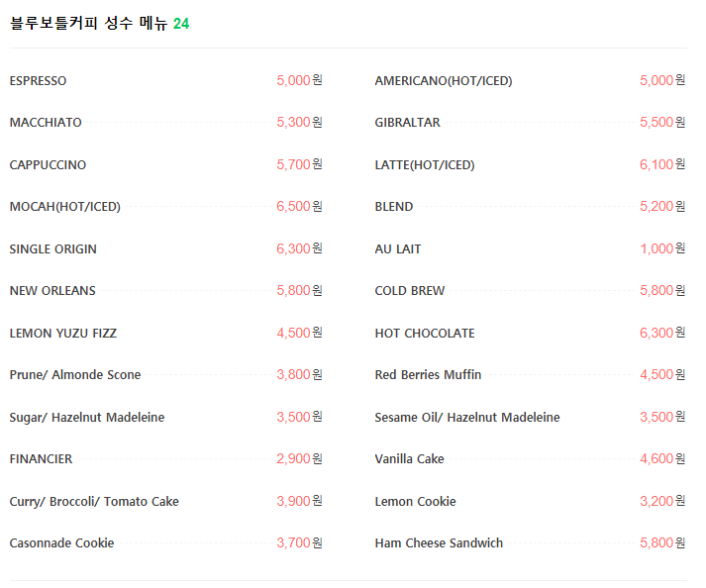Click the 블루보틀커피 성수 메뉴 heading
The width and height of the screenshot is (706, 588).
89,23
